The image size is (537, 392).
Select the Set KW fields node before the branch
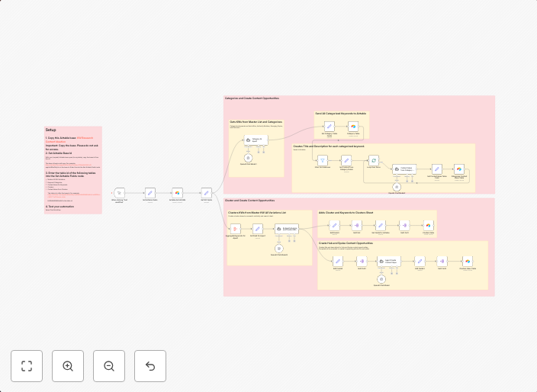(207, 193)
